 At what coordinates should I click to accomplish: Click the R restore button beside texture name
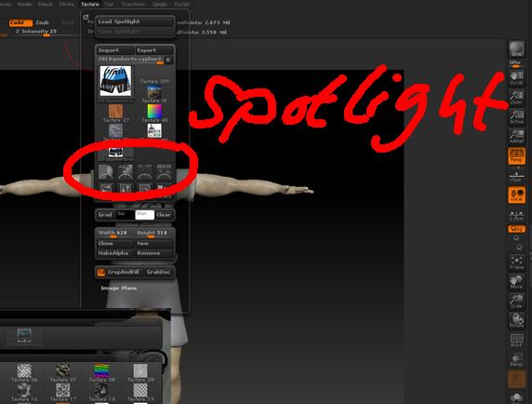[168, 60]
